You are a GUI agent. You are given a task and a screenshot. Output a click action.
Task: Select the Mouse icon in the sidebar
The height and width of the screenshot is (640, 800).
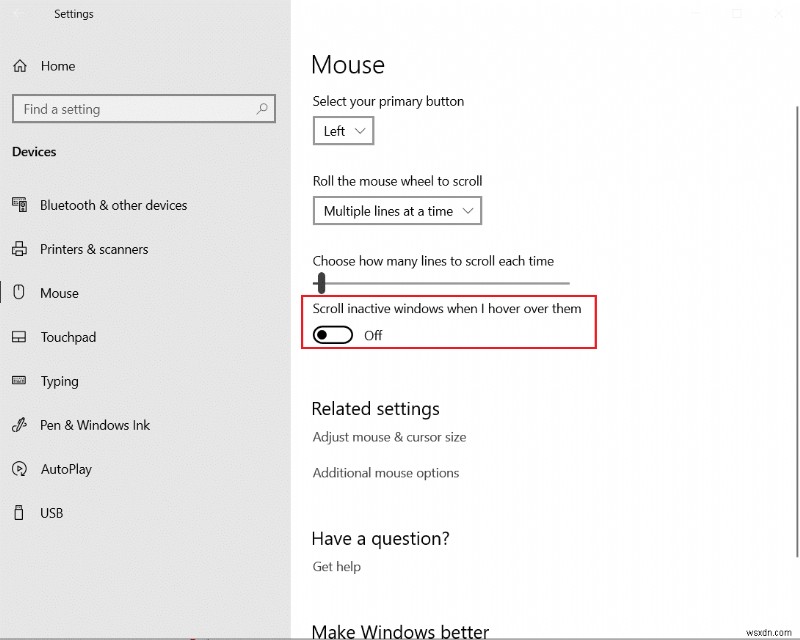tap(19, 293)
